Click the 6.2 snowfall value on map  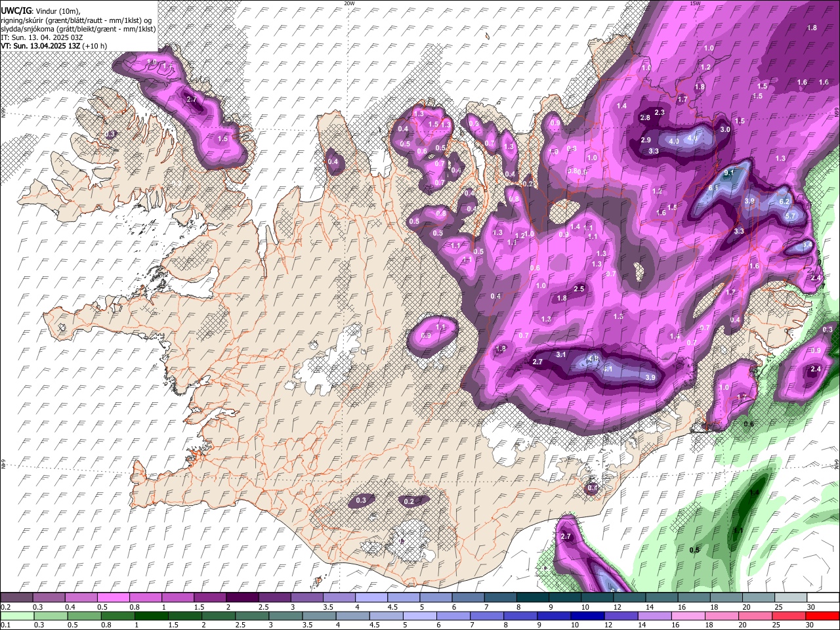[x=784, y=202]
